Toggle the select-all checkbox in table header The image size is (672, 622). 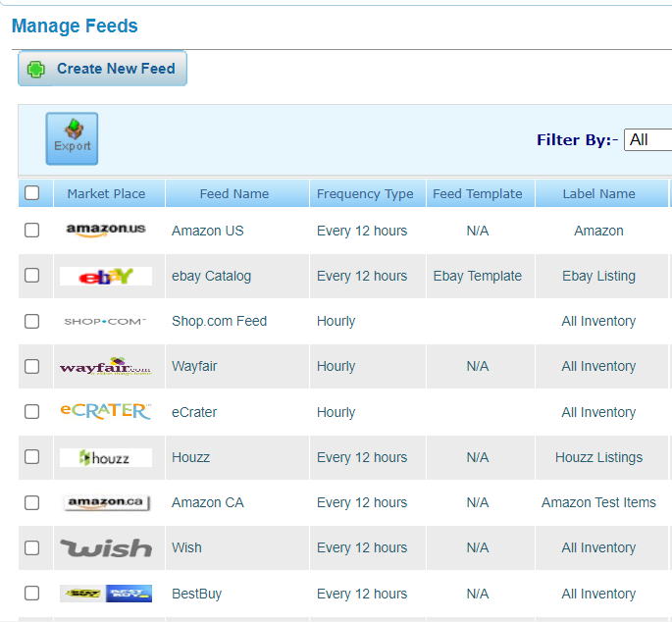coord(31,193)
